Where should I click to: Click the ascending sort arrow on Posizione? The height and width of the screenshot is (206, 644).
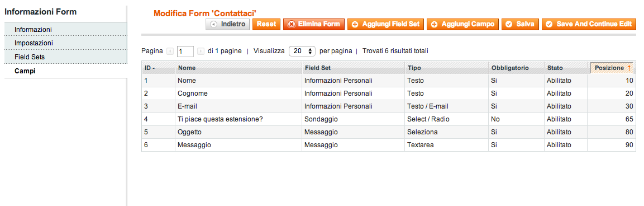[x=629, y=68]
